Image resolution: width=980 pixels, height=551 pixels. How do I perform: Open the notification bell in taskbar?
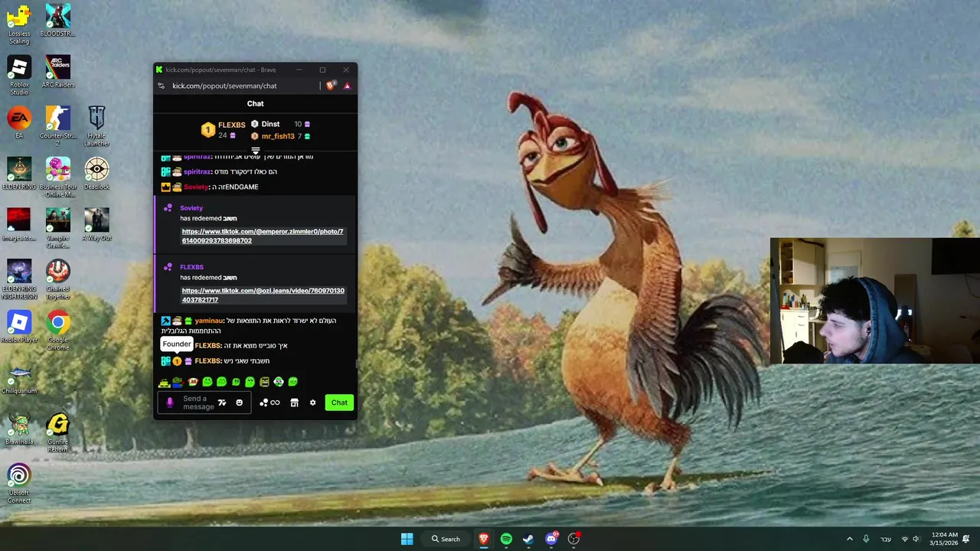pos(966,539)
